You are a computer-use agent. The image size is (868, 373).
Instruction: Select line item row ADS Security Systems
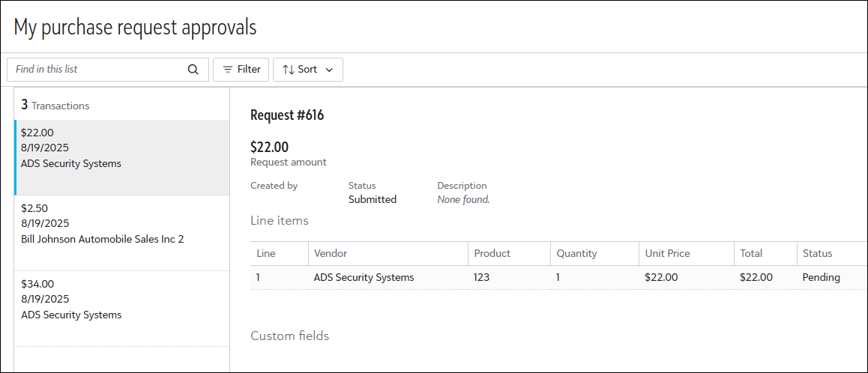[x=364, y=277]
